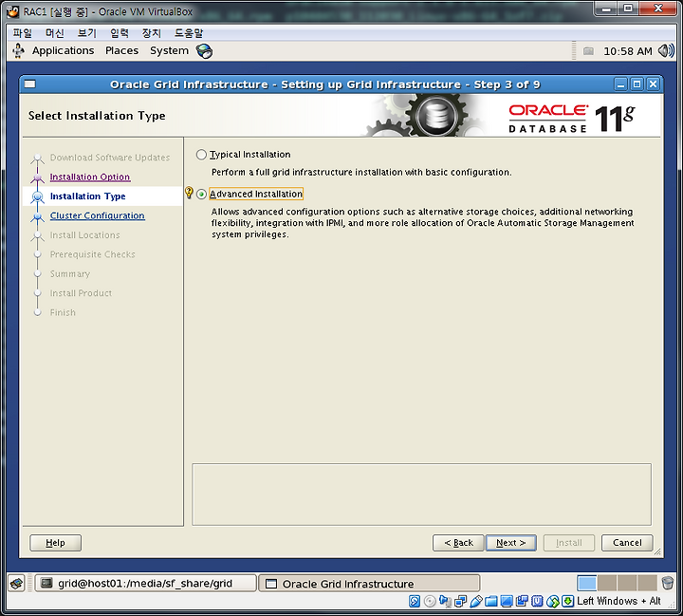Click the yellow lightbulb hint icon

(x=189, y=193)
